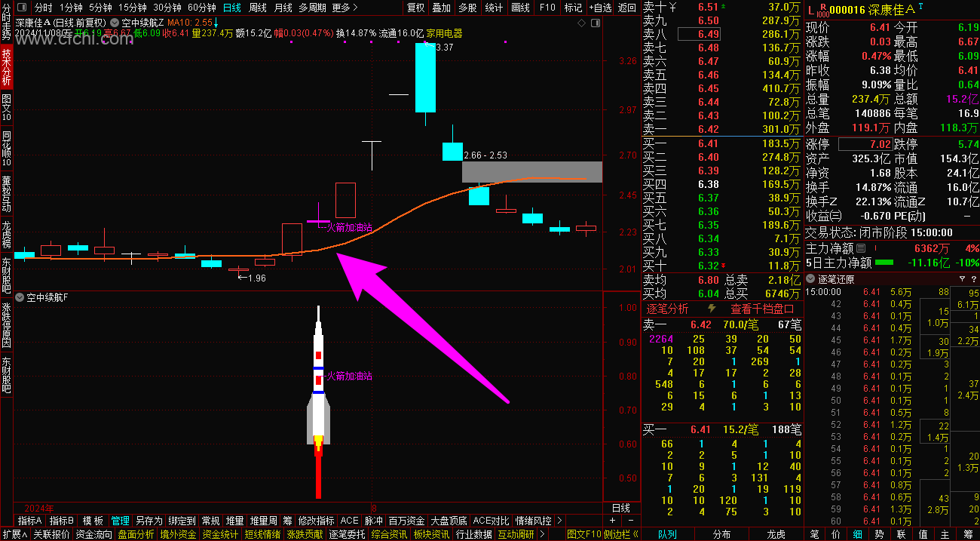Show more info tabs after 互动调研
Image resolution: width=980 pixels, height=541 pixels.
click(541, 534)
